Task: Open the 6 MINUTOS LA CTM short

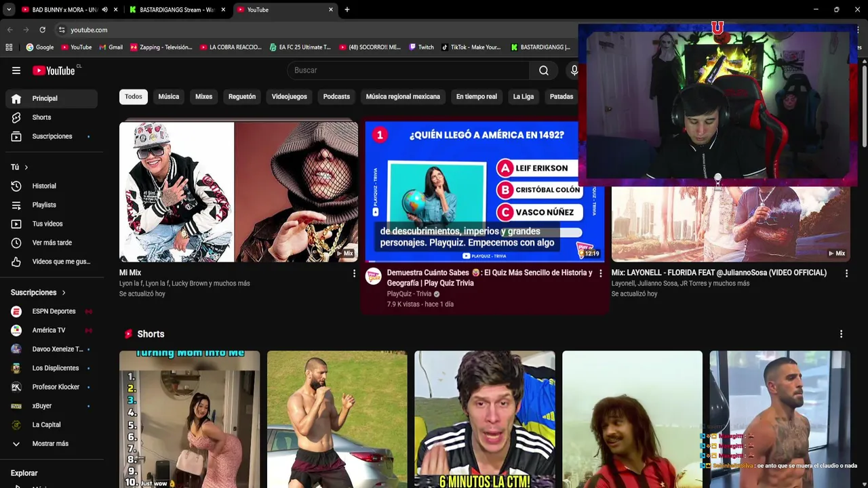Action: [x=485, y=419]
